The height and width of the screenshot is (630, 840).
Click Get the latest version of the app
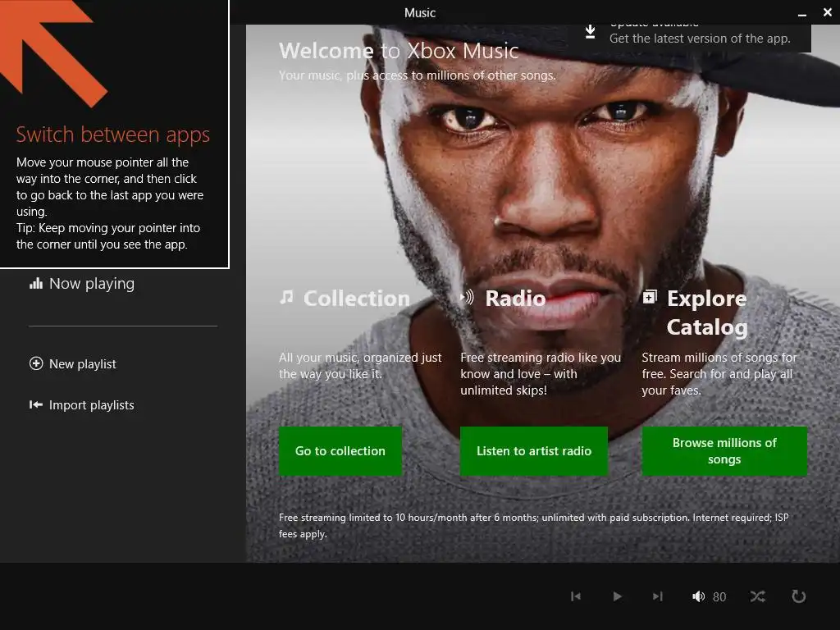click(x=700, y=39)
